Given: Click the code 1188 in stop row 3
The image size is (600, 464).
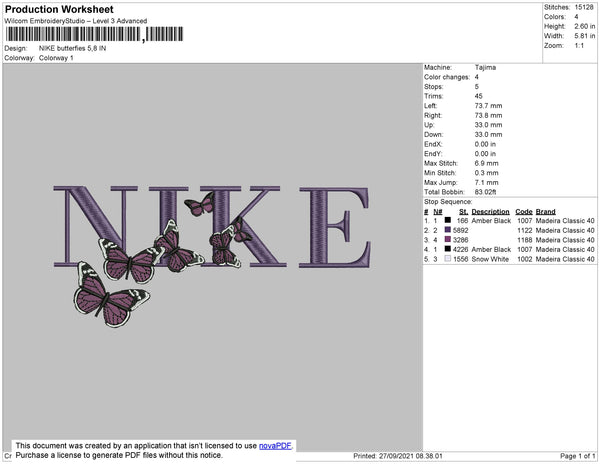Looking at the screenshot, I should (x=525, y=240).
